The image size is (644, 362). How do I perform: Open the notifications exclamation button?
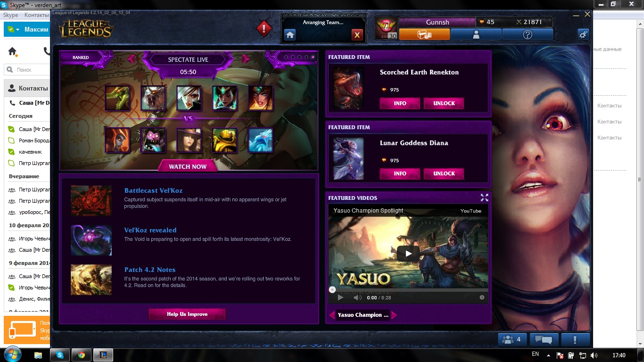[x=575, y=339]
